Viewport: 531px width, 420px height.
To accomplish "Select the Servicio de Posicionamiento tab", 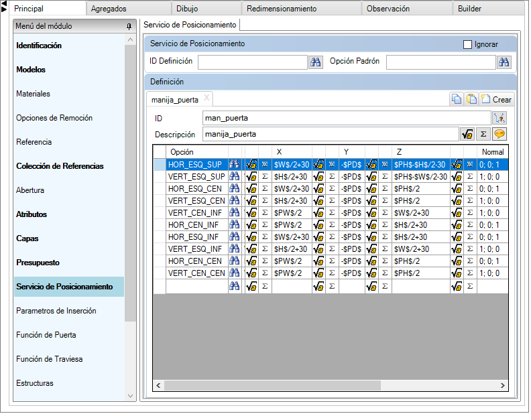I will tap(190, 25).
